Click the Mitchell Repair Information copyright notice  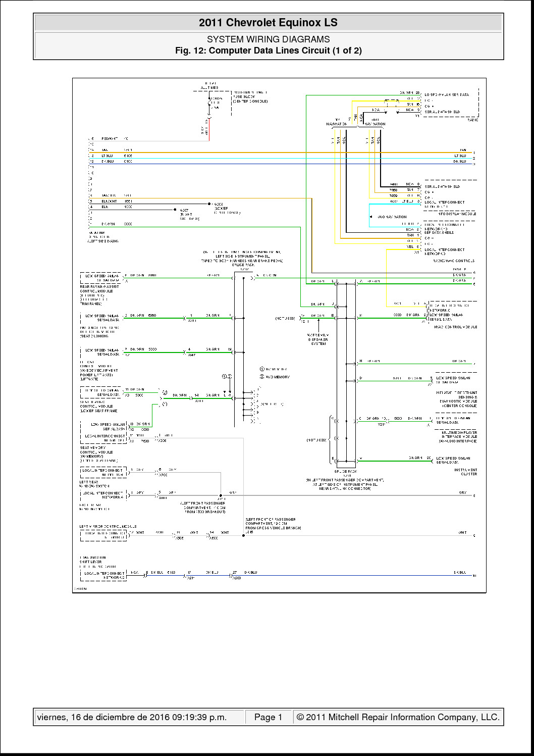398,717
